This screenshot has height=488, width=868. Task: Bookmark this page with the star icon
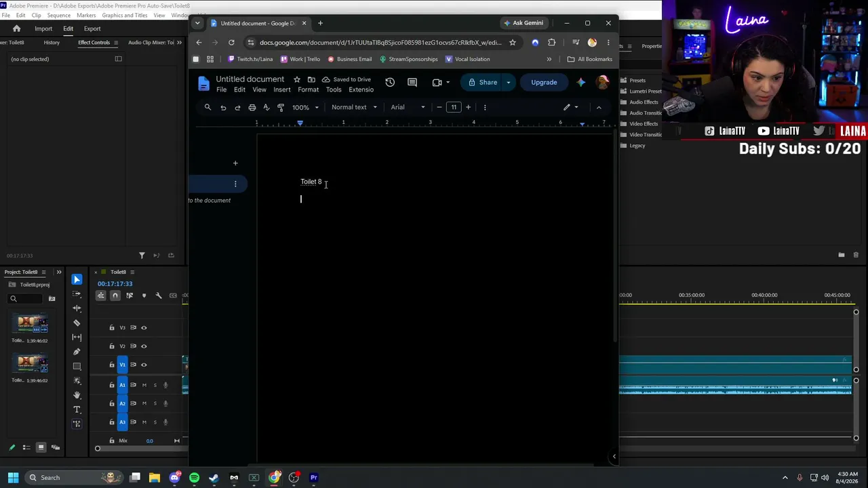513,42
